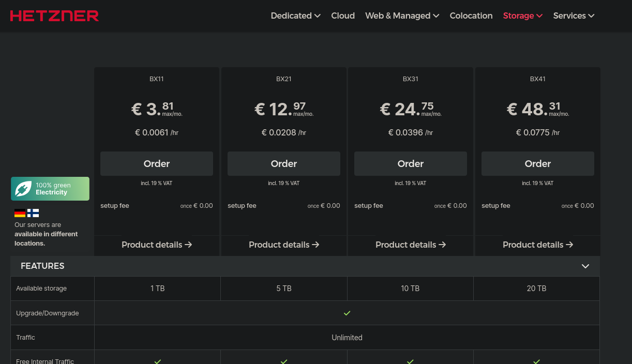Click the arrow beside BX41 Product details
This screenshot has width=632, height=364.
(x=569, y=245)
